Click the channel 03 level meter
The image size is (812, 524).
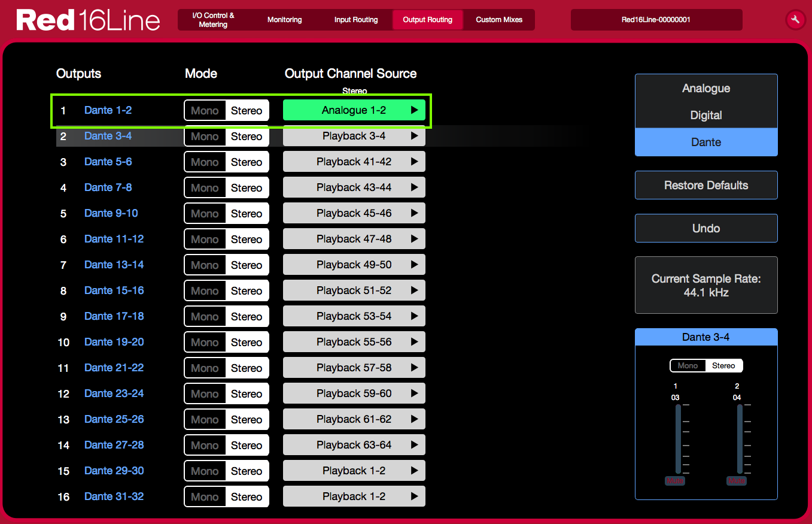(x=678, y=439)
